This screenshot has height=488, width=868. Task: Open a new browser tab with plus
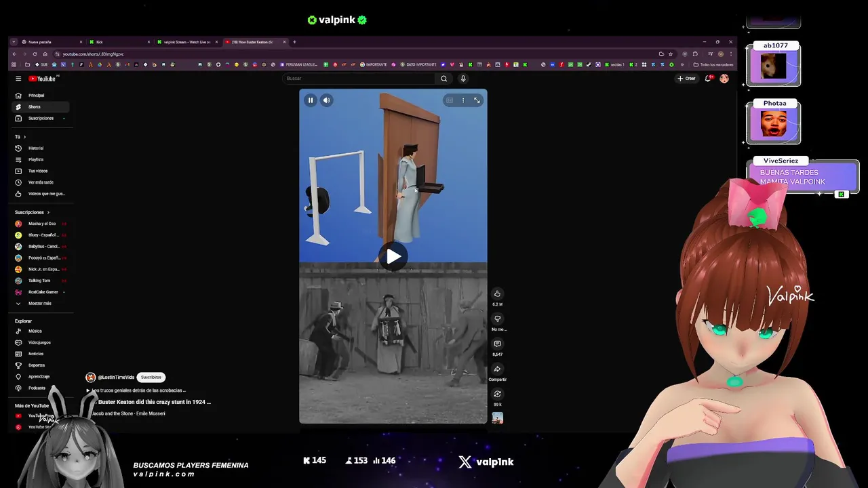coord(294,42)
